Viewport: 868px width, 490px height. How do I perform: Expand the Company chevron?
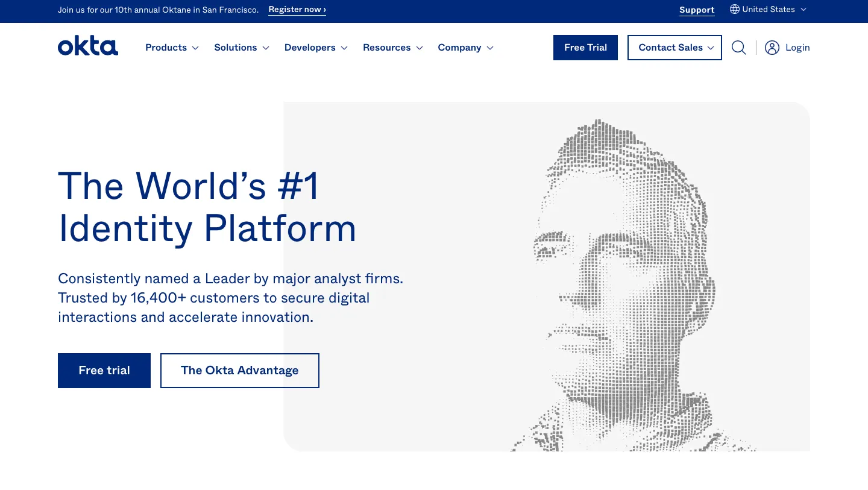(490, 48)
